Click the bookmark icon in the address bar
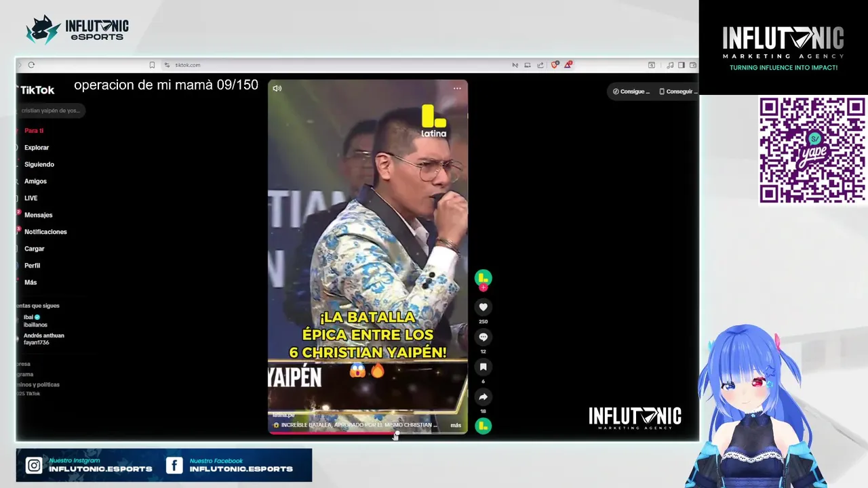868x488 pixels. (152, 65)
